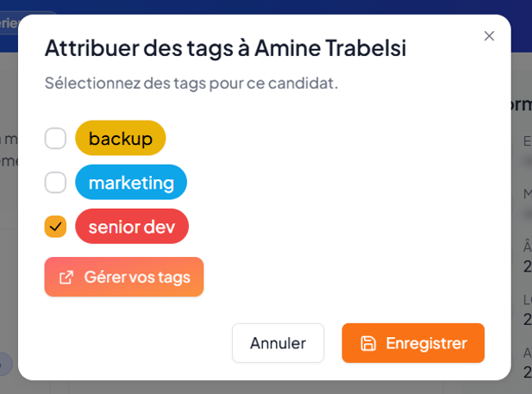Click the red senior dev tag badge
Image resolution: width=532 pixels, height=394 pixels.
point(131,227)
